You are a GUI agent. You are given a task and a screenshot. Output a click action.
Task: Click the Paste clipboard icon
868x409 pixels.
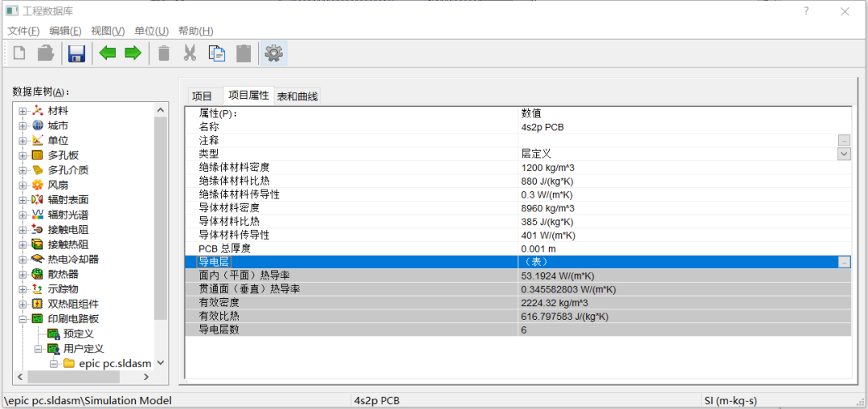click(x=244, y=53)
